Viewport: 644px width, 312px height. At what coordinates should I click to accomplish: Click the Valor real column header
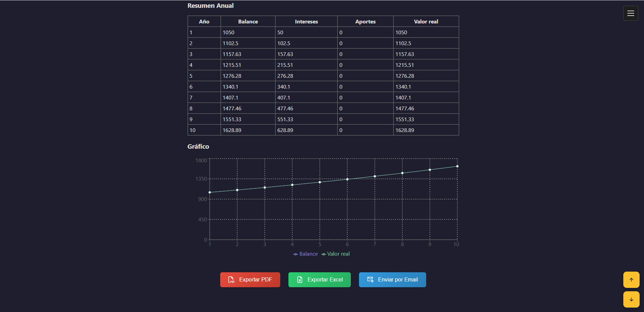426,21
